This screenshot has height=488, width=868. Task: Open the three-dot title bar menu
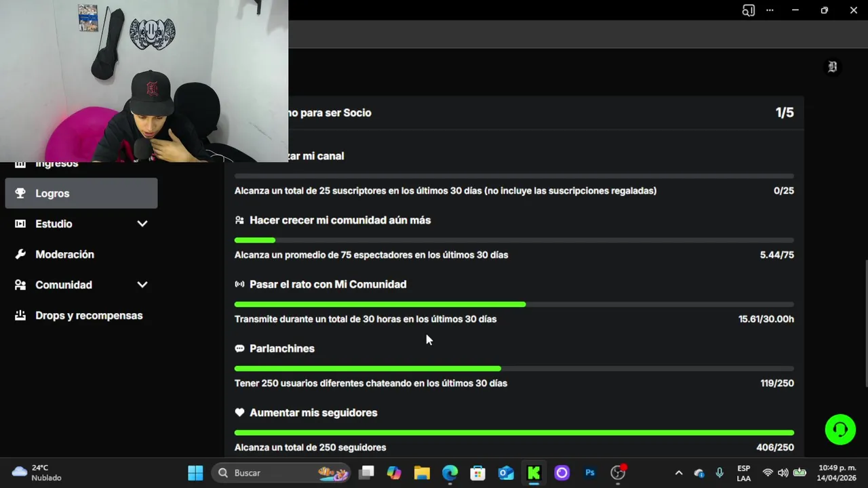click(x=770, y=10)
